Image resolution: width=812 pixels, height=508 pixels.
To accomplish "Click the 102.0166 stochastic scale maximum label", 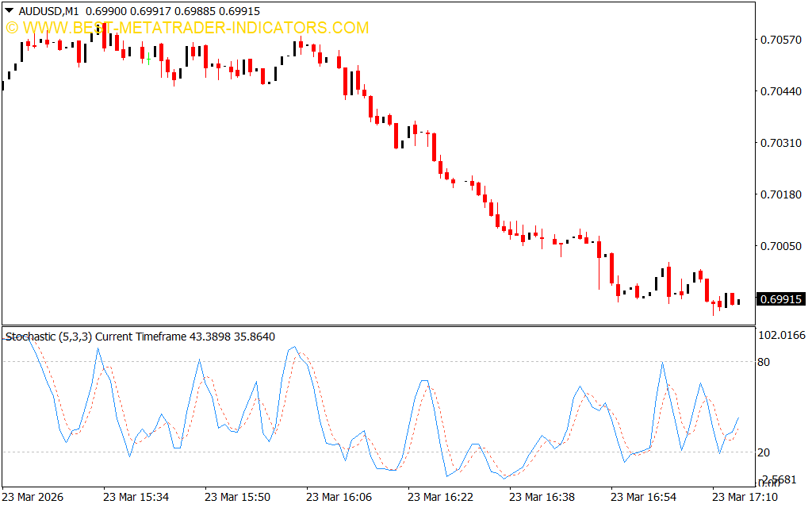I will [x=782, y=336].
